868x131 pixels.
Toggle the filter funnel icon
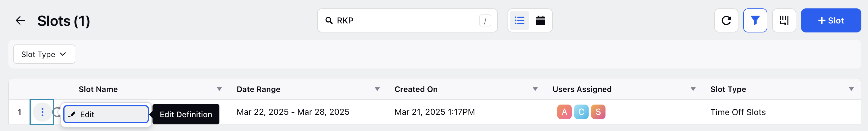point(755,20)
